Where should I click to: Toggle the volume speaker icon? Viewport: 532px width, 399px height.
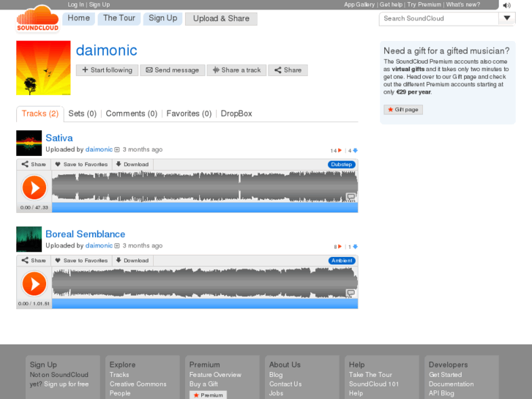[506, 5]
